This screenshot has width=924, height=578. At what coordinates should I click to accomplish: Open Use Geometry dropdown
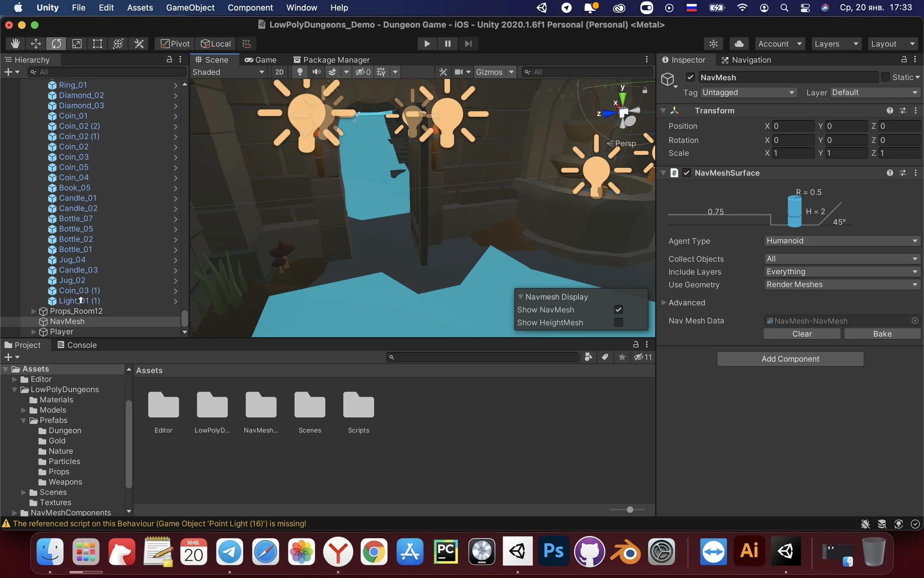pyautogui.click(x=842, y=285)
